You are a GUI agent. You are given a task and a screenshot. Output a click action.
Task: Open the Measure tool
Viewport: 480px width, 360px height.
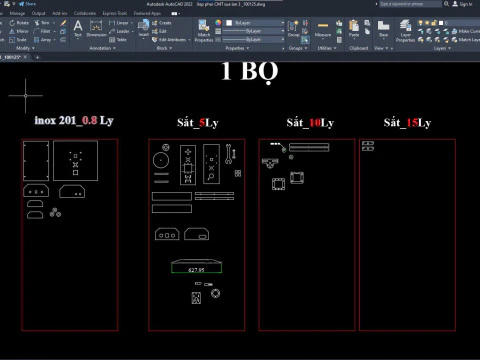pyautogui.click(x=323, y=29)
